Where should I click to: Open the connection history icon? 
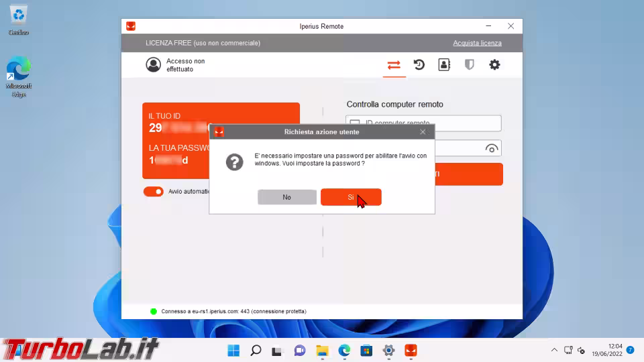click(419, 65)
